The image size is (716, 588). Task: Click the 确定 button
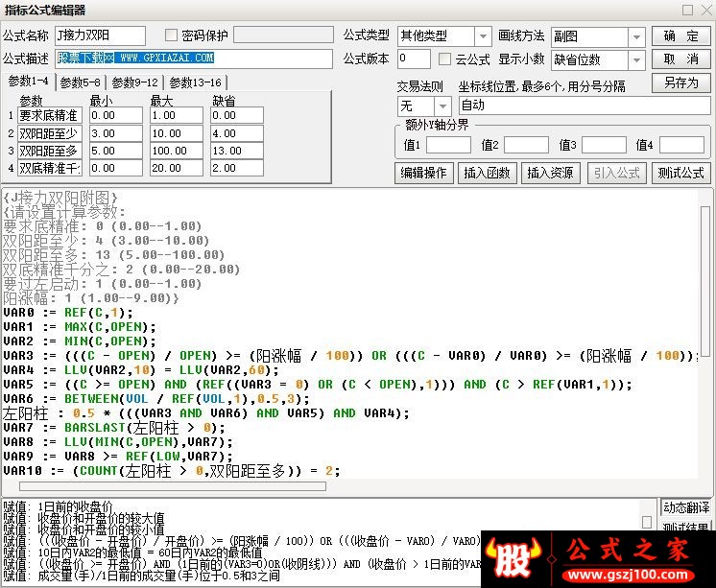point(680,36)
